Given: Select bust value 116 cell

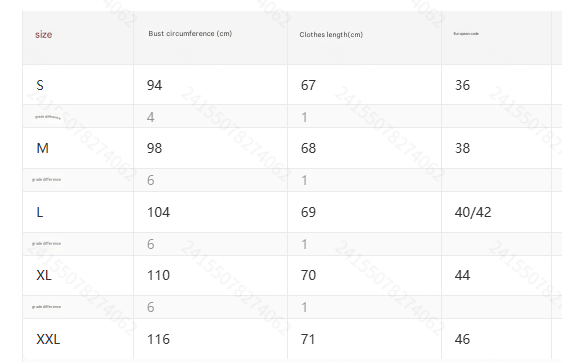Looking at the screenshot, I should [x=158, y=339].
